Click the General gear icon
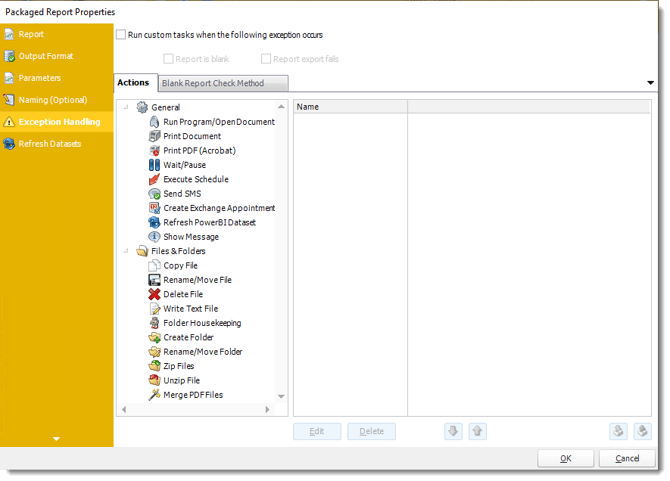This screenshot has width=670, height=481. [142, 107]
